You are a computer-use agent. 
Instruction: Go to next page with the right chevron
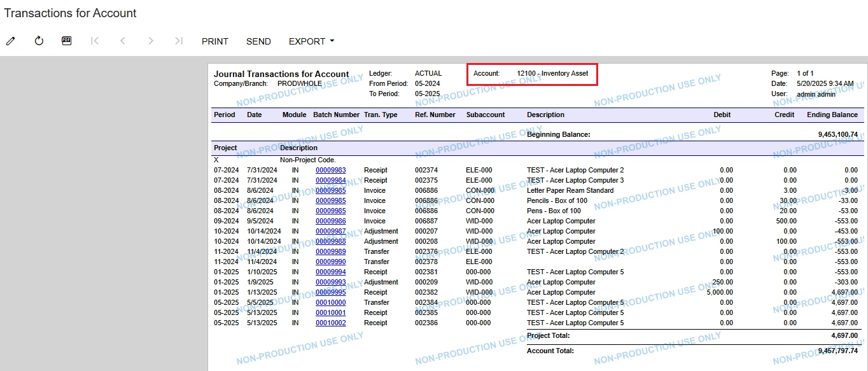click(x=151, y=41)
